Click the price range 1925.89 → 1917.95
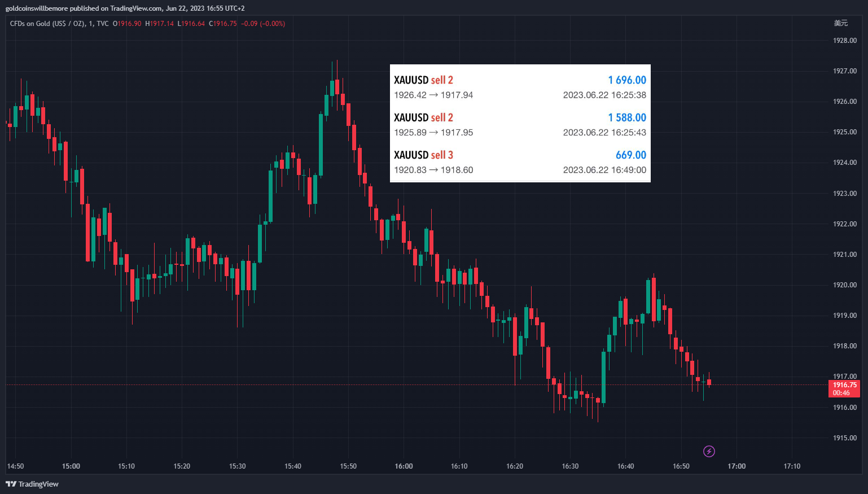This screenshot has width=868, height=494. pos(433,132)
